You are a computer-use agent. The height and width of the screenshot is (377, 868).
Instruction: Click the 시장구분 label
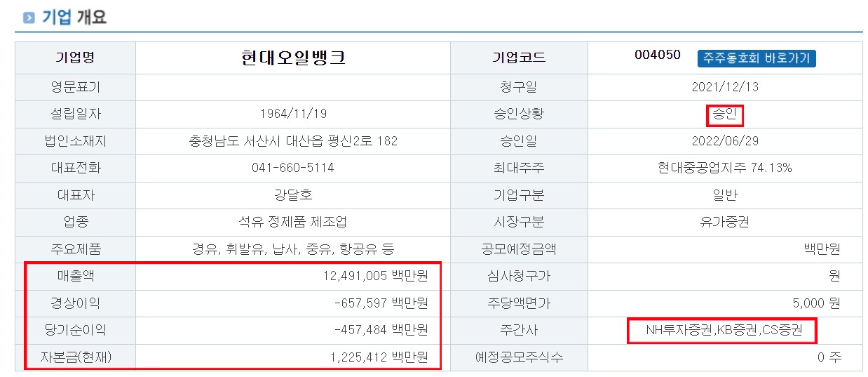point(519,223)
